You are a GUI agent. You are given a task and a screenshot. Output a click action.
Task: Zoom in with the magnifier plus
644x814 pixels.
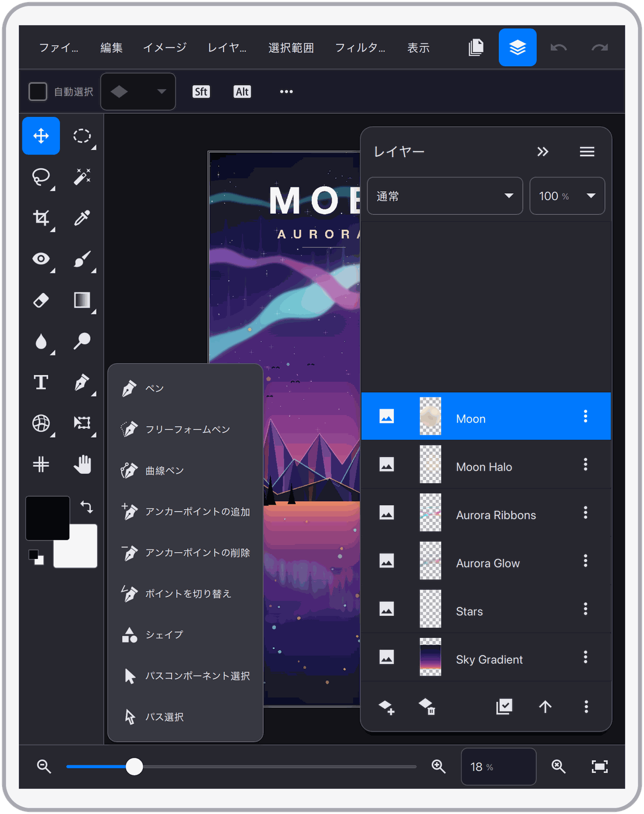coord(439,767)
